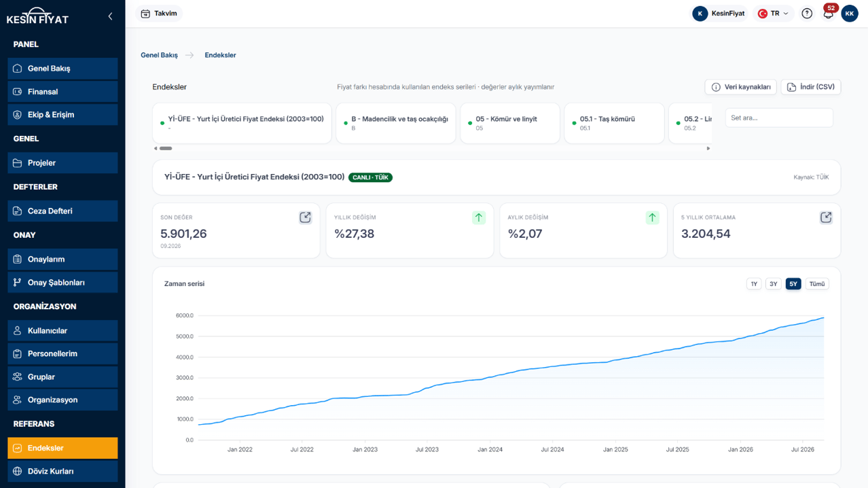Select the B - Madencilik ve taş ocakçılığı card
Image resolution: width=868 pixels, height=488 pixels.
coord(396,123)
